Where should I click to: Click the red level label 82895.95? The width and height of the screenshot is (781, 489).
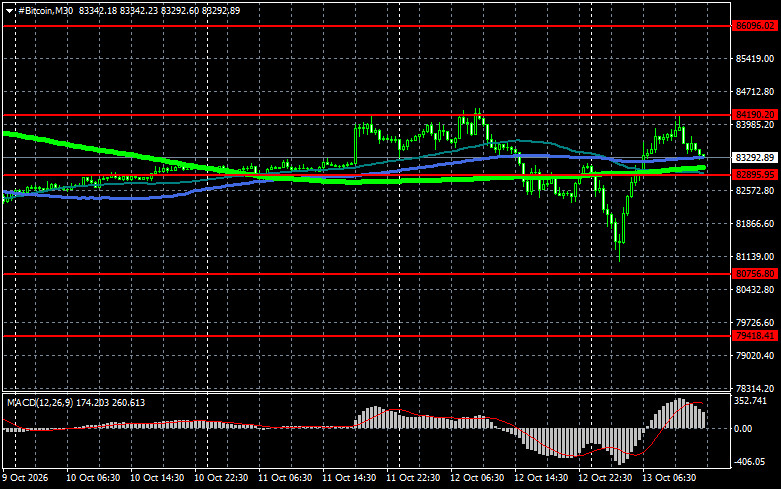point(755,174)
